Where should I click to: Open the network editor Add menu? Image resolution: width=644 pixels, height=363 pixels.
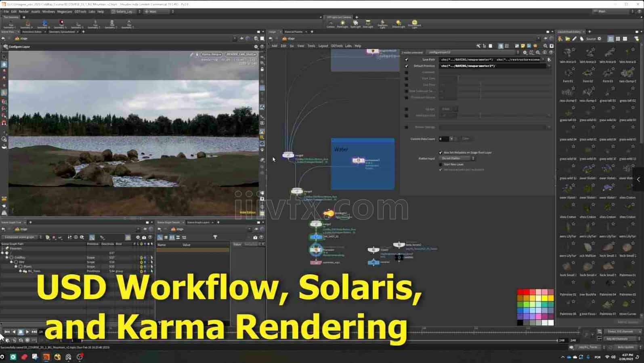[x=275, y=46]
